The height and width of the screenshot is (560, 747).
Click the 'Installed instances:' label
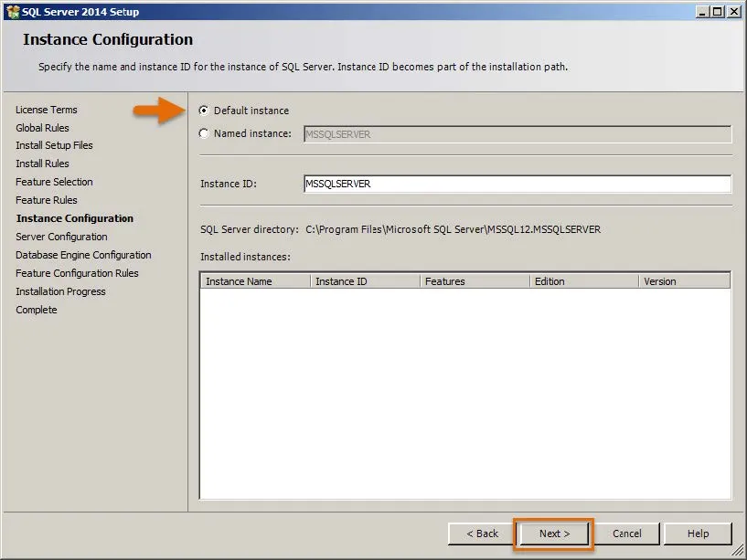(x=245, y=257)
